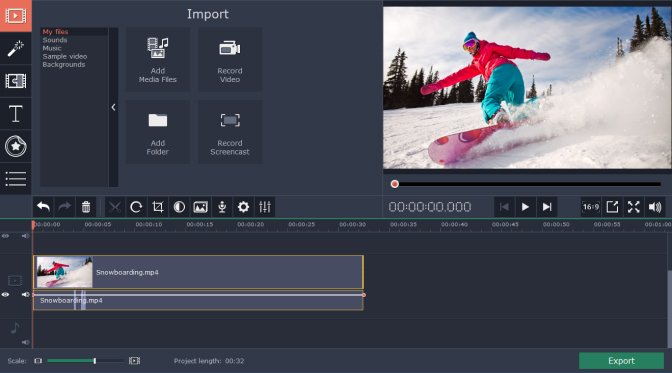Open picture highlight tool

[x=201, y=207]
